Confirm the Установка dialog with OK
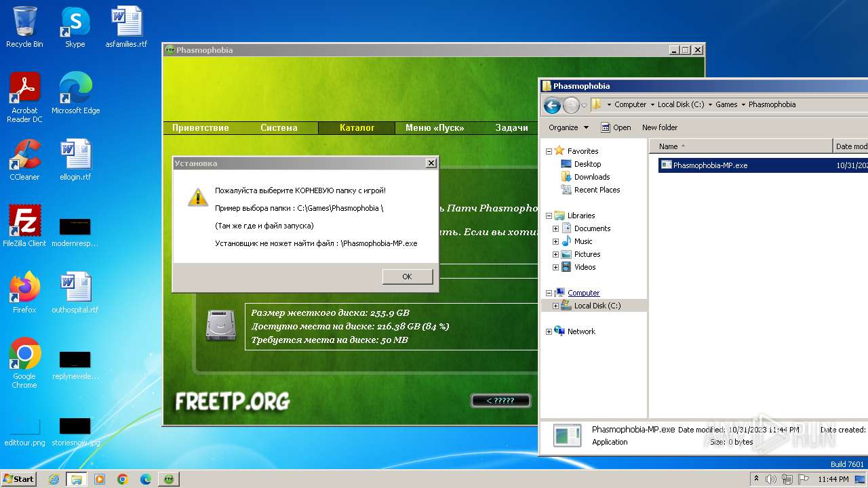The height and width of the screenshot is (488, 868). pyautogui.click(x=407, y=277)
